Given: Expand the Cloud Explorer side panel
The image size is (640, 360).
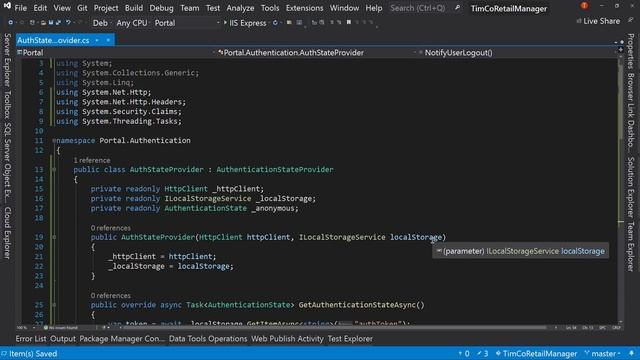Looking at the screenshot, I should pos(7,233).
